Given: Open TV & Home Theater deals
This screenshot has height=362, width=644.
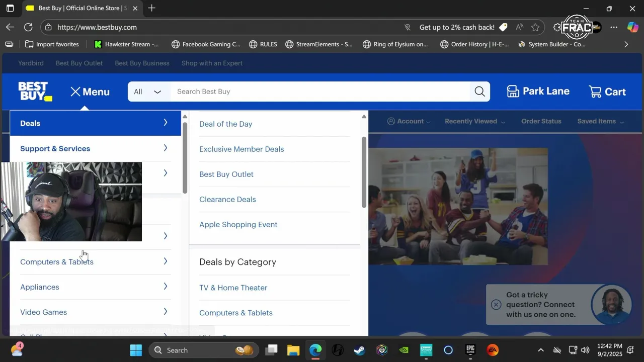Looking at the screenshot, I should tap(233, 288).
